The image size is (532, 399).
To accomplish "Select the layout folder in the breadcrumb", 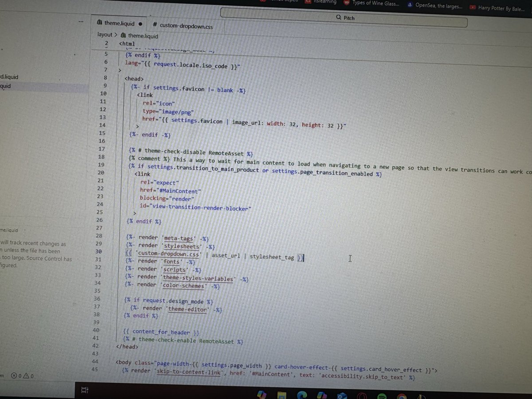I will pos(105,35).
